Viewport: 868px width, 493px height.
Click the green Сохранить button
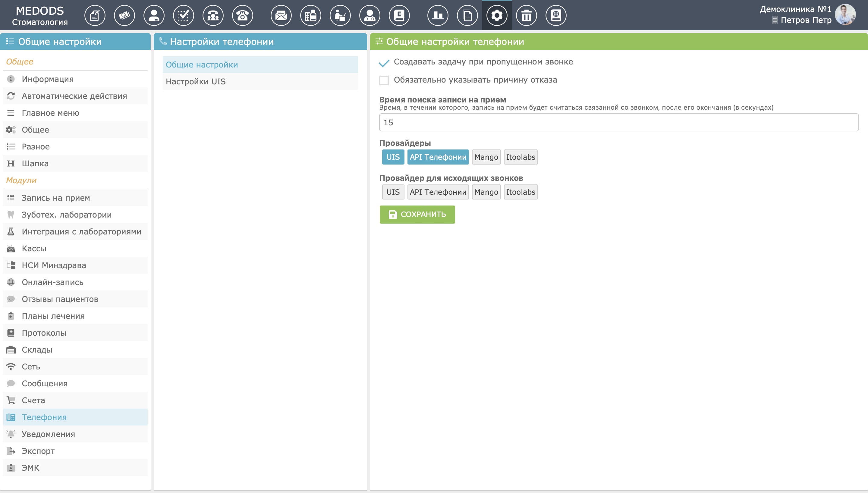point(417,214)
